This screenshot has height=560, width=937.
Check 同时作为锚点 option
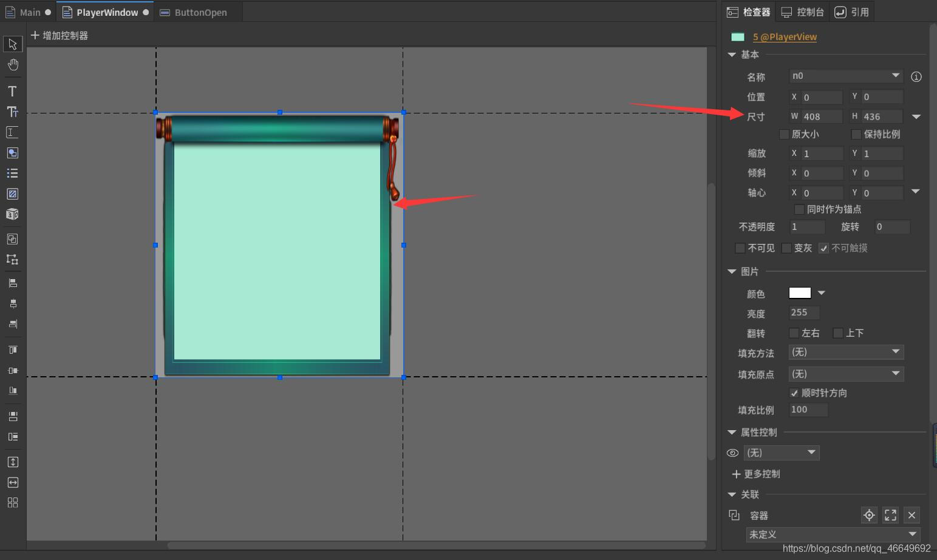click(799, 209)
